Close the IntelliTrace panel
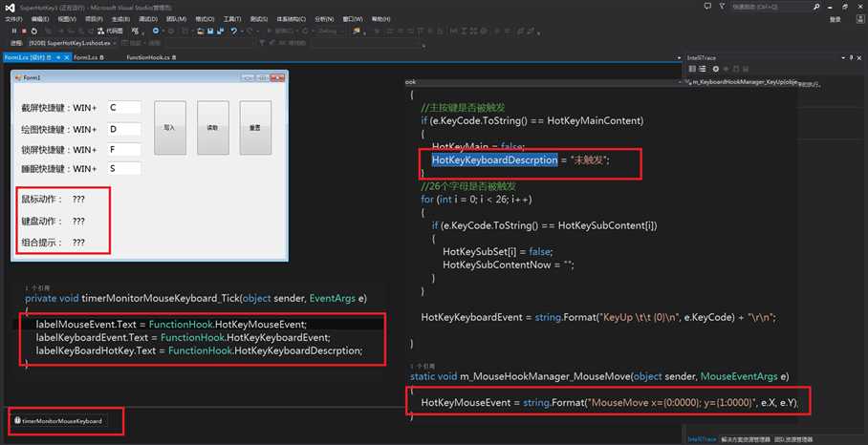The image size is (868, 445). [859, 57]
